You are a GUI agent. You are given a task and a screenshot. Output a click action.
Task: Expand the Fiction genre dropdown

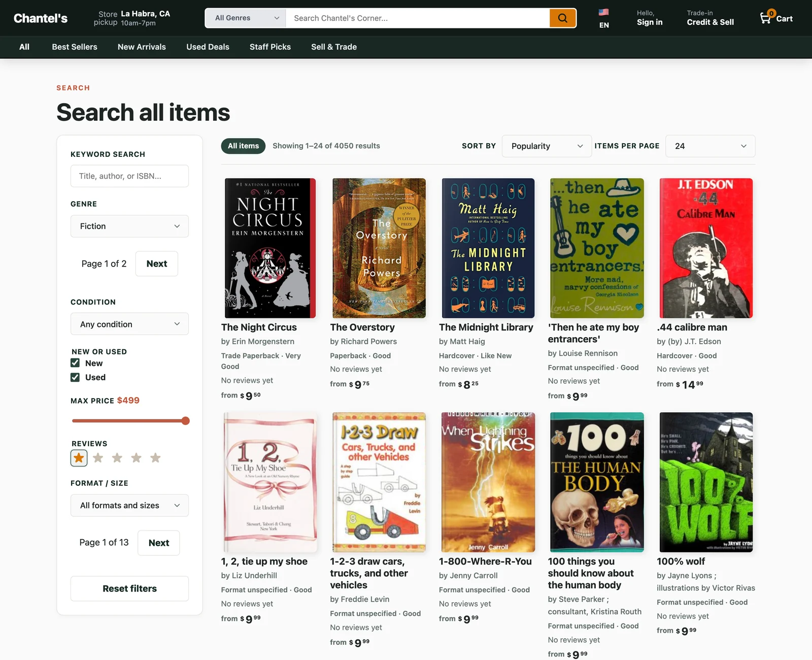pos(129,226)
